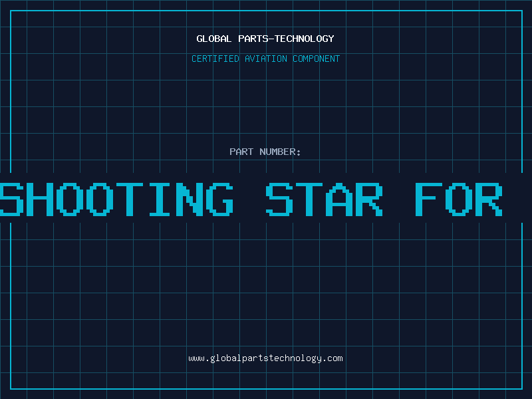Click the word CERTIFIED in the subtitle

coord(215,59)
